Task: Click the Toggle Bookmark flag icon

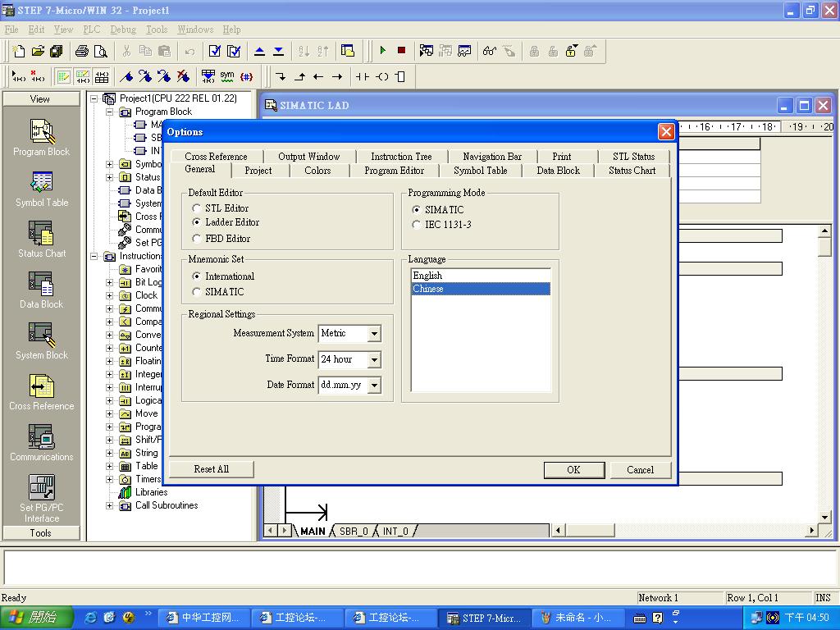Action: (126, 76)
